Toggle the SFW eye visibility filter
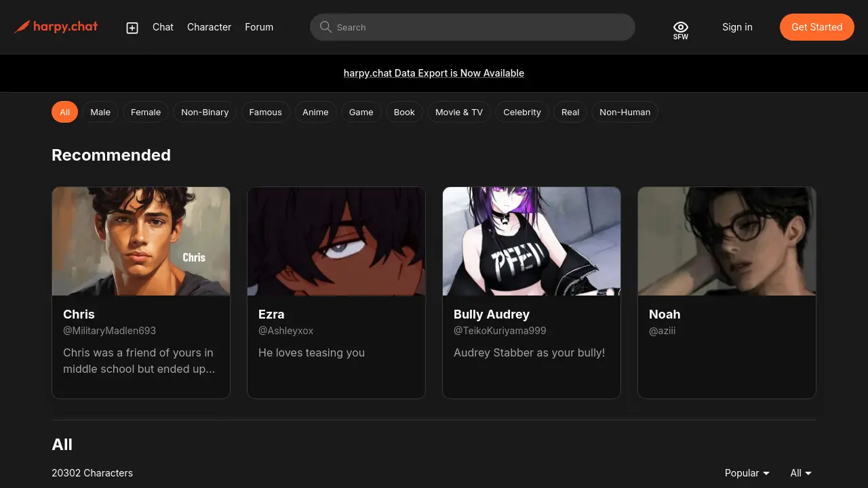This screenshot has width=868, height=488. point(680,27)
